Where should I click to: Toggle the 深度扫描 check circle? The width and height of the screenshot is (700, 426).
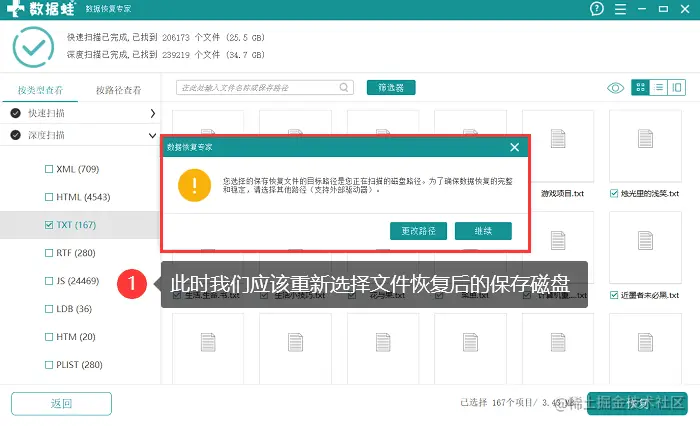pos(16,135)
